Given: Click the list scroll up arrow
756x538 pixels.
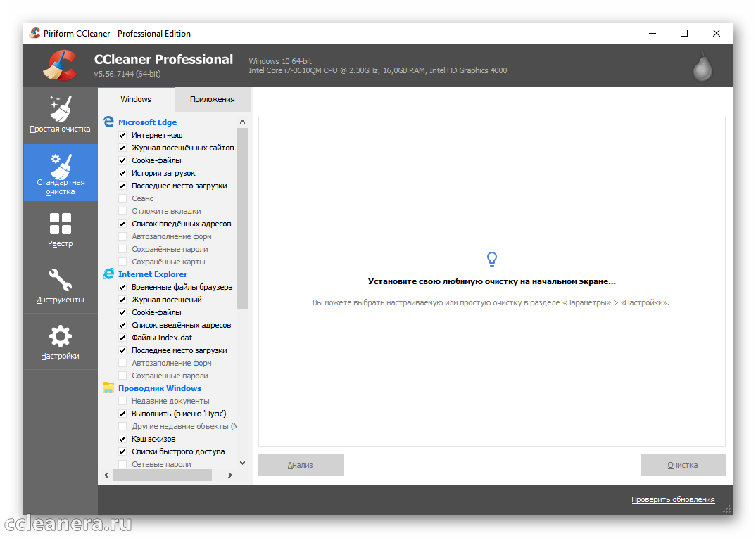Looking at the screenshot, I should click(x=243, y=122).
